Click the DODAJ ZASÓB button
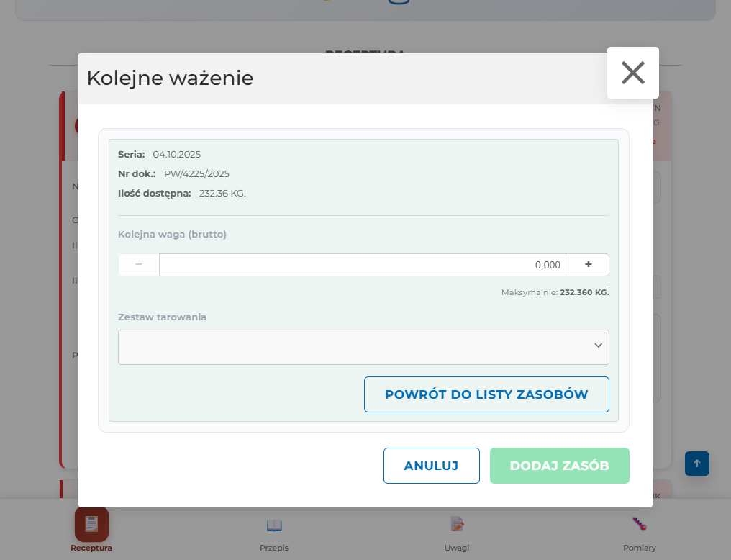The width and height of the screenshot is (731, 560). pos(559,466)
